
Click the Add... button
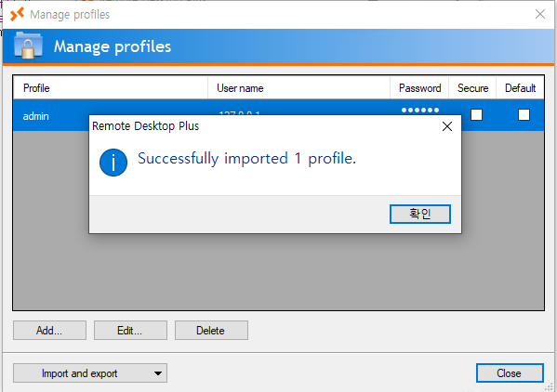[x=49, y=331]
